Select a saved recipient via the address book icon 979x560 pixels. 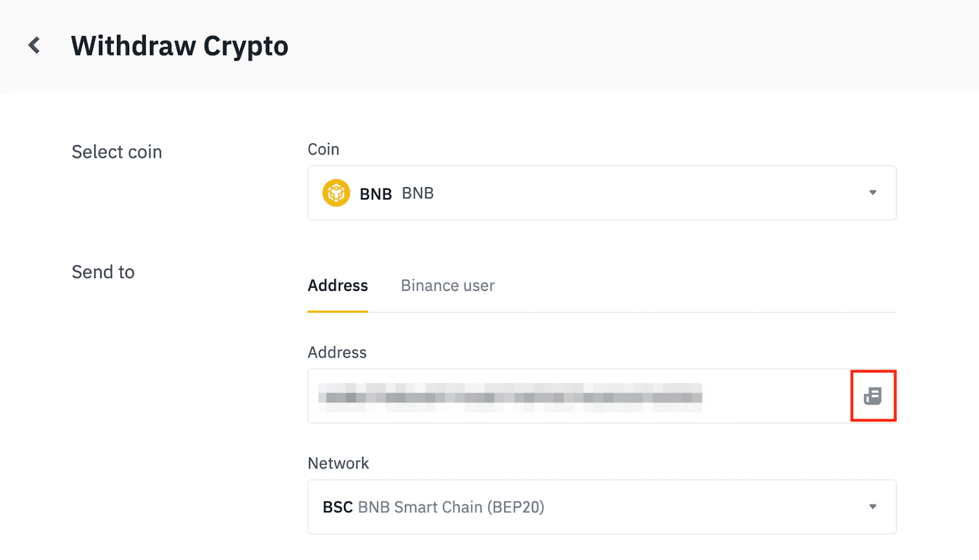[x=873, y=396]
